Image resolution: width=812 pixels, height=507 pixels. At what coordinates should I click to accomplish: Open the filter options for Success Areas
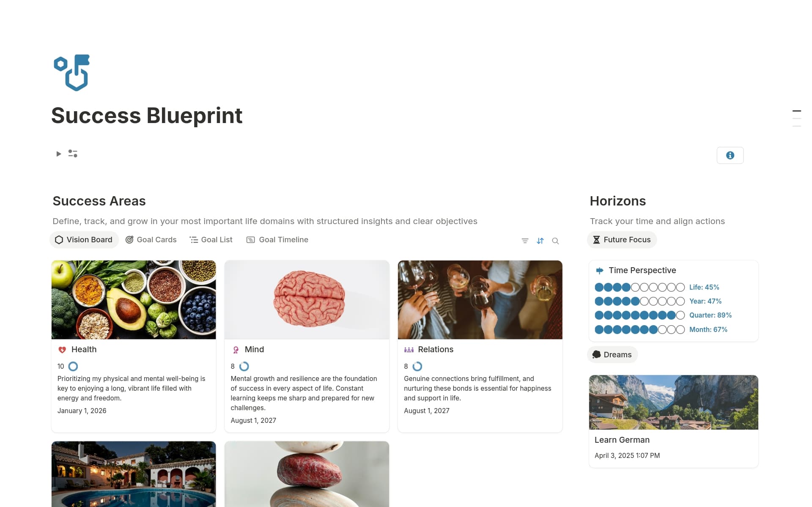[x=525, y=240]
